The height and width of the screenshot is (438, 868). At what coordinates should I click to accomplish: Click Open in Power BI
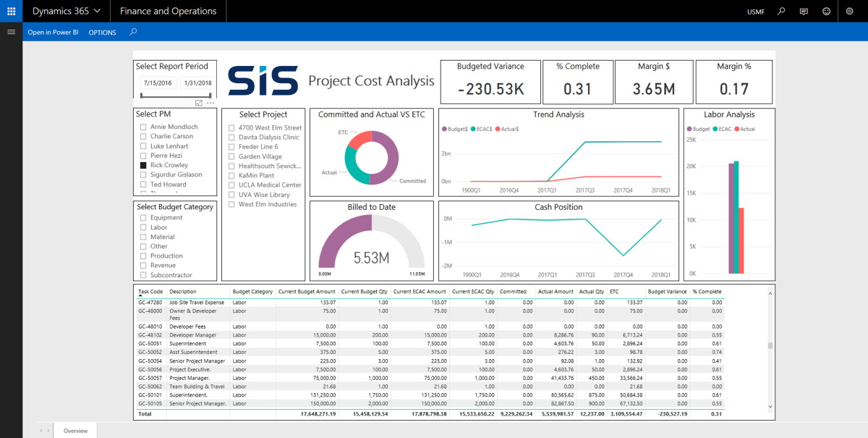[x=53, y=33]
